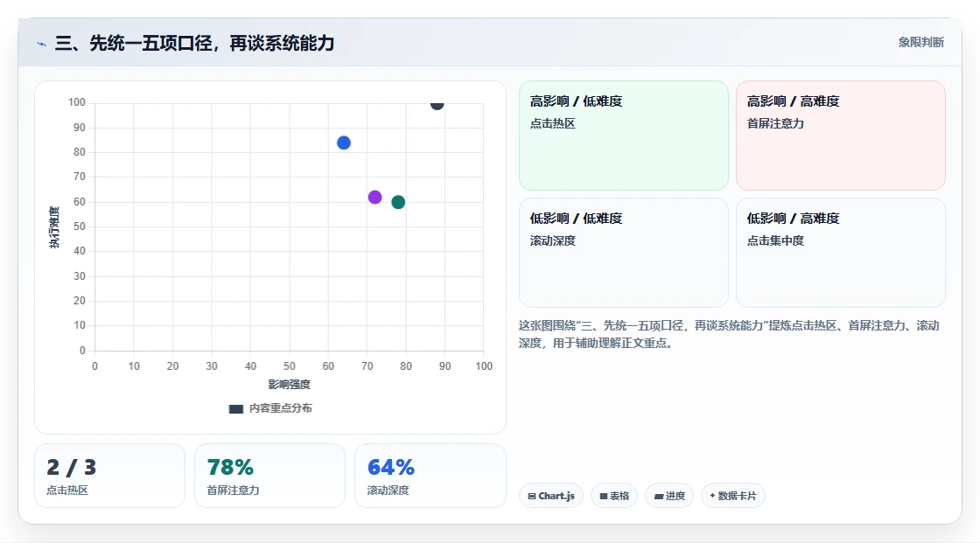980x543 pixels.
Task: Click the description paragraph below the quadrants
Action: [x=729, y=334]
